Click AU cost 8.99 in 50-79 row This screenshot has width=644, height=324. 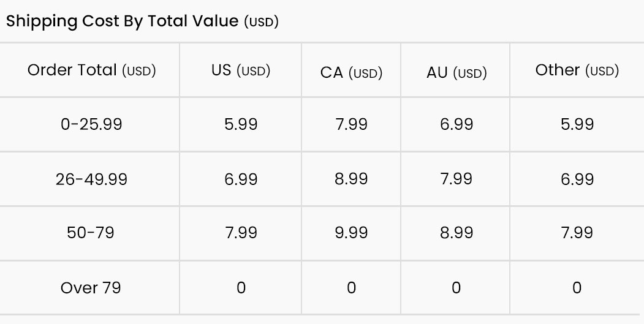pyautogui.click(x=456, y=233)
